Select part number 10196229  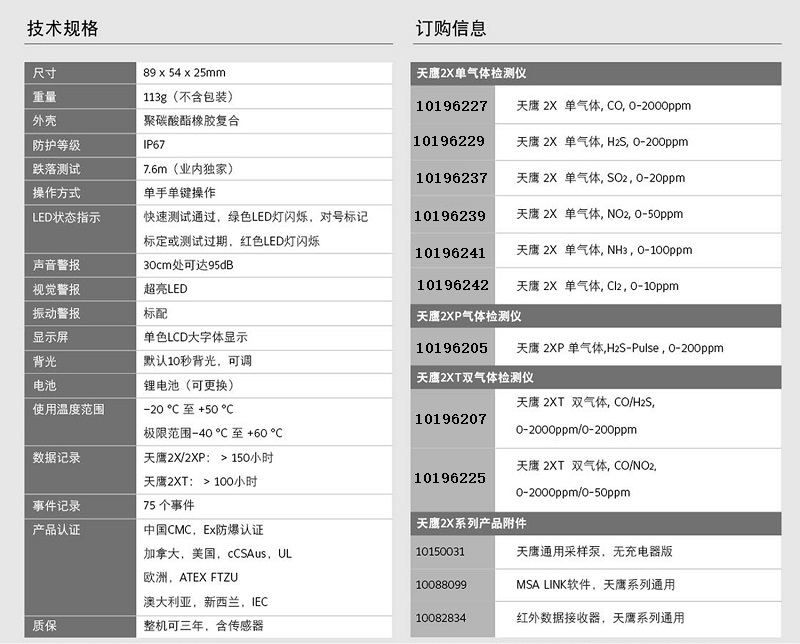449,141
